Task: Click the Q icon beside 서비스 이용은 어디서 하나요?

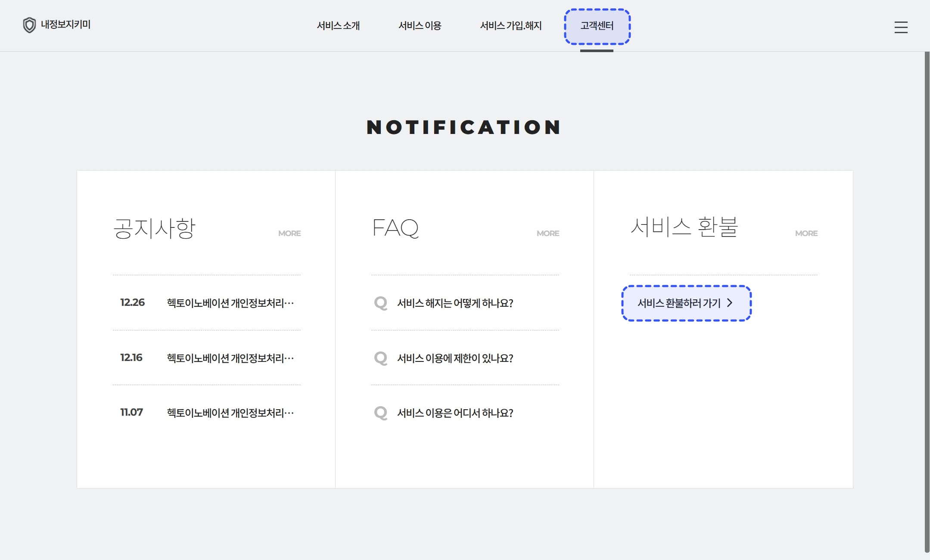Action: tap(381, 413)
